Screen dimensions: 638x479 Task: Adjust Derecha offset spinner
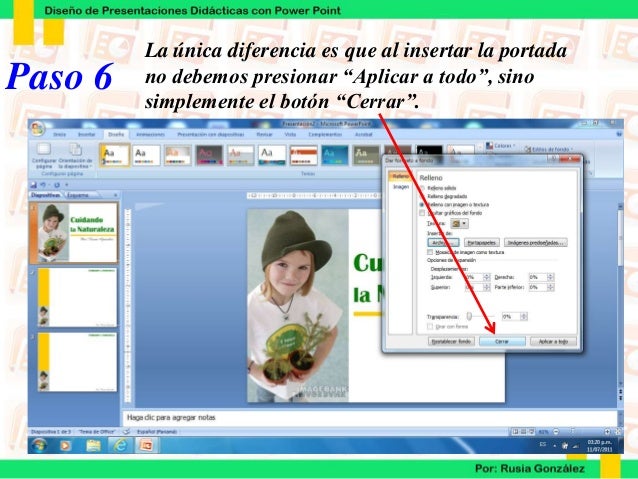tap(551, 277)
